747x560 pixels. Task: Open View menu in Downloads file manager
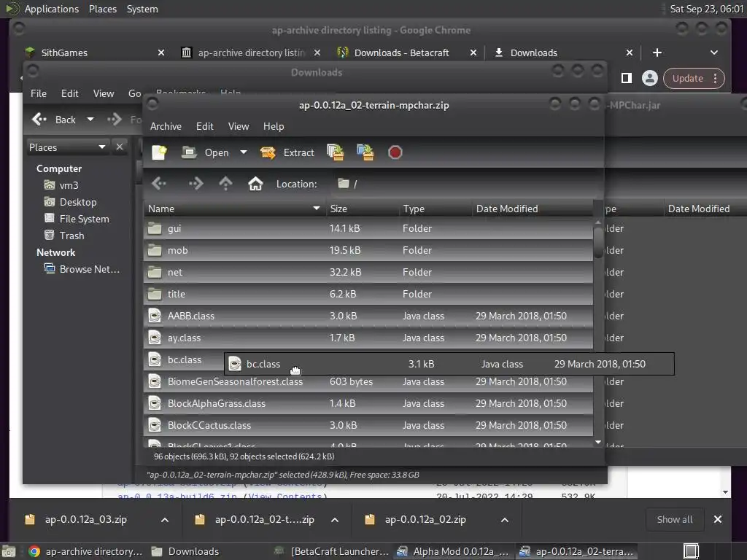coord(104,93)
